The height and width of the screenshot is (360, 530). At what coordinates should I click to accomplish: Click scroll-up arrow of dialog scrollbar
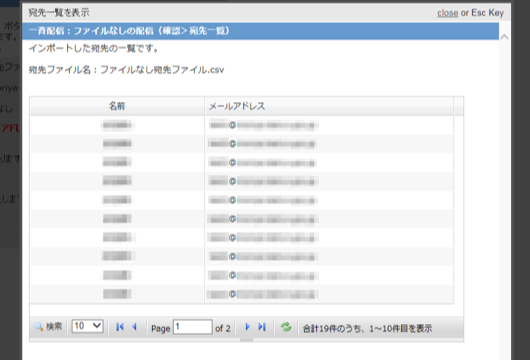click(504, 37)
